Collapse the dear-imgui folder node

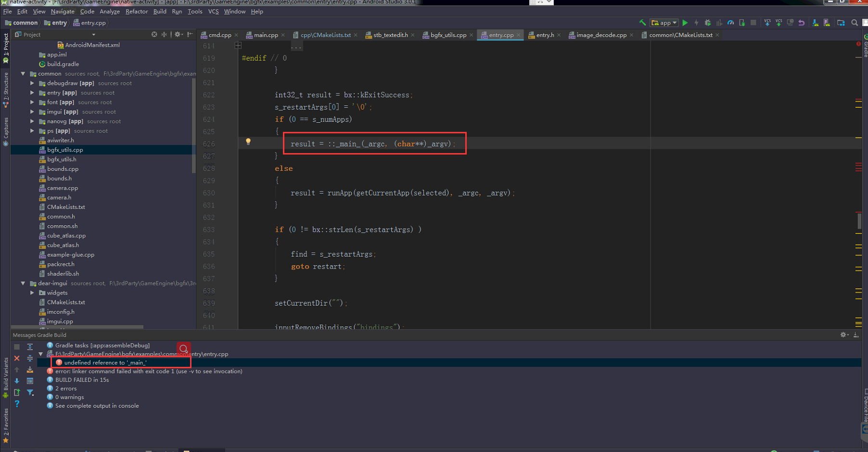(23, 284)
